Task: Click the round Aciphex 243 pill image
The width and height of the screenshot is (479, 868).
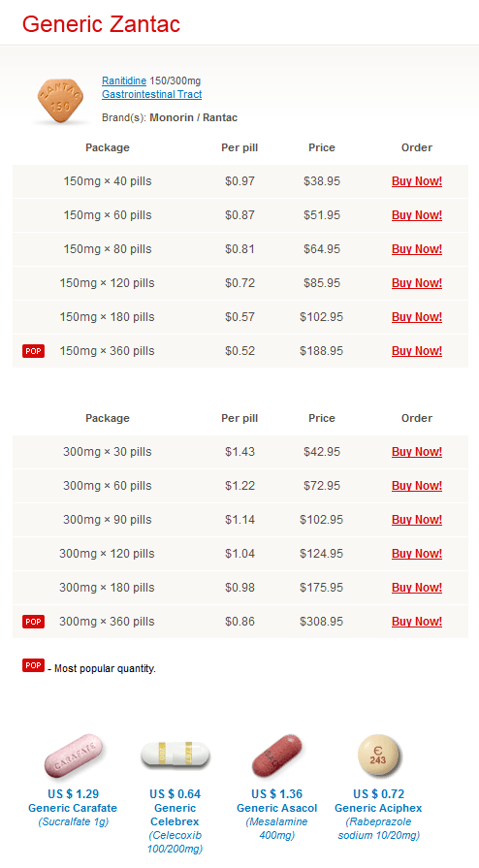Action: tap(379, 755)
